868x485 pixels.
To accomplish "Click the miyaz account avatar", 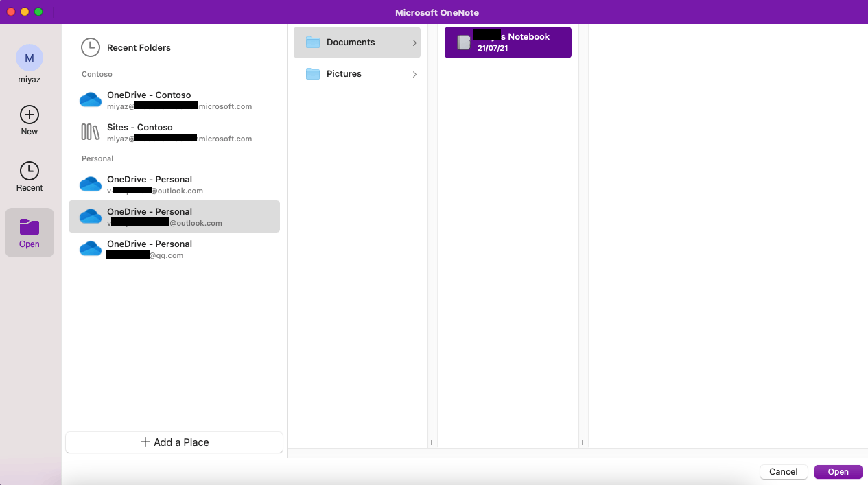I will coord(30,58).
